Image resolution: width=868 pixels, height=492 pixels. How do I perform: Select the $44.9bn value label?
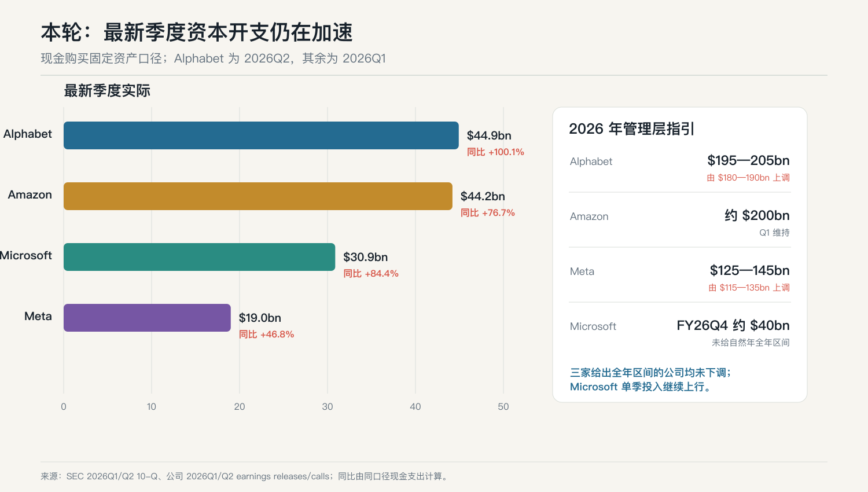489,135
